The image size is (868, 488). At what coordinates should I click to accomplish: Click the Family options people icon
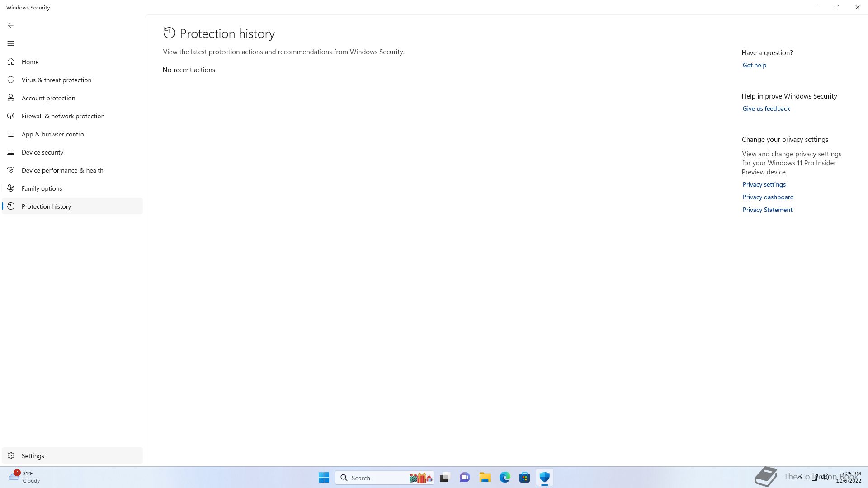pyautogui.click(x=11, y=188)
